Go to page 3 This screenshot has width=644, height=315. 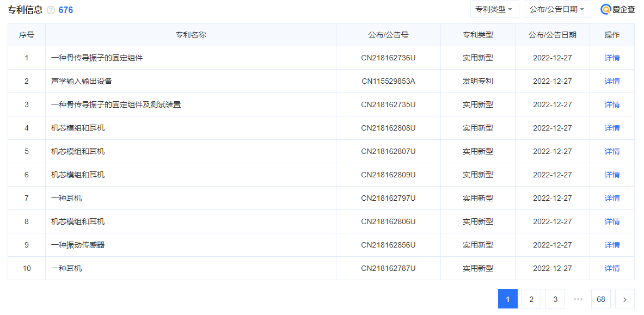click(555, 299)
